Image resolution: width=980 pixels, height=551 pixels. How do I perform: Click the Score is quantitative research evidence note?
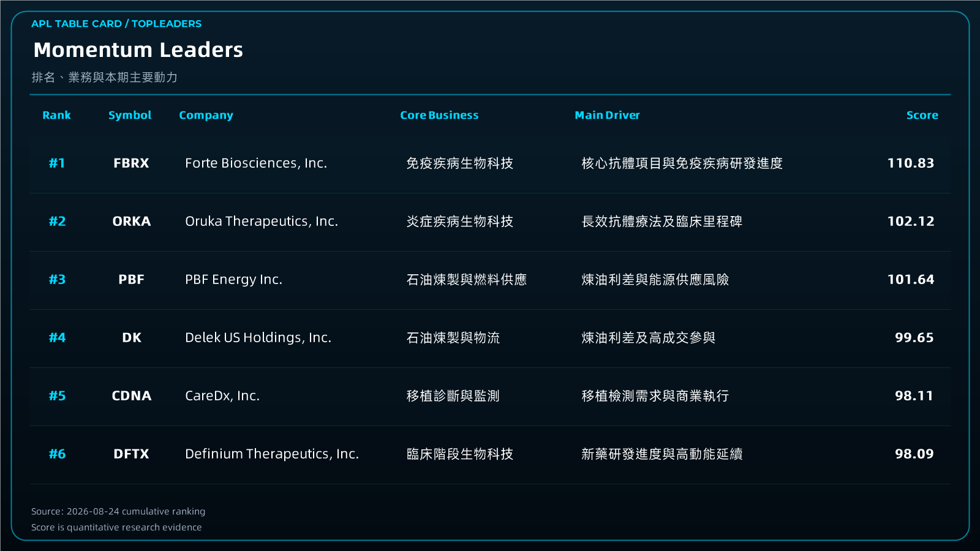pos(116,527)
